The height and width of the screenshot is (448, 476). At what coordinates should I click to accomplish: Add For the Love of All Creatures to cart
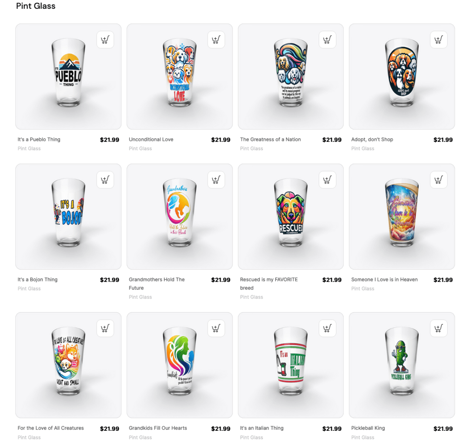coord(105,328)
